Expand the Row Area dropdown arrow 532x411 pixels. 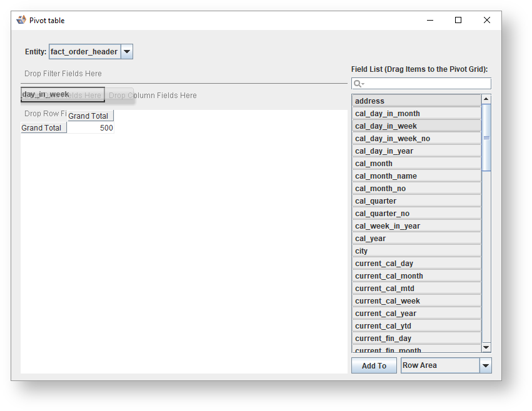pos(486,366)
